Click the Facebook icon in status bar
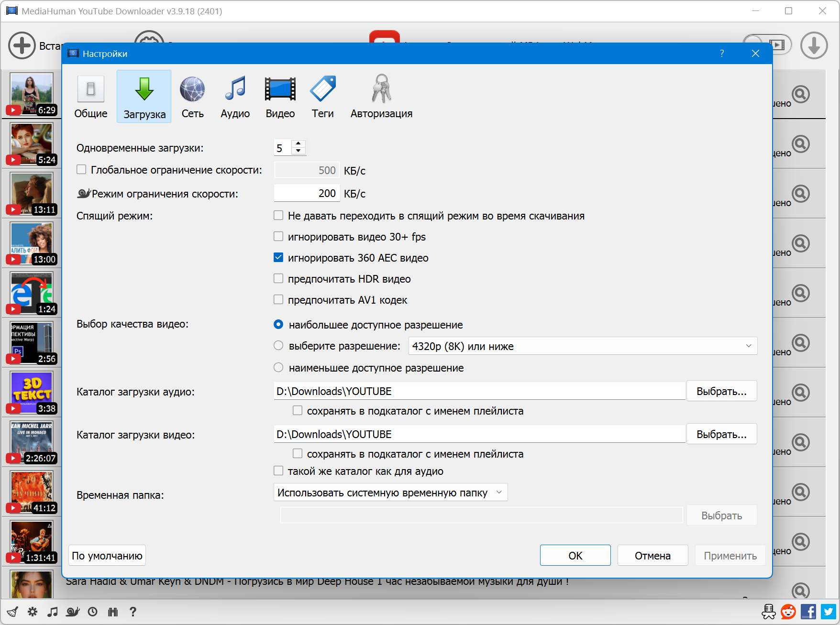 [x=808, y=612]
